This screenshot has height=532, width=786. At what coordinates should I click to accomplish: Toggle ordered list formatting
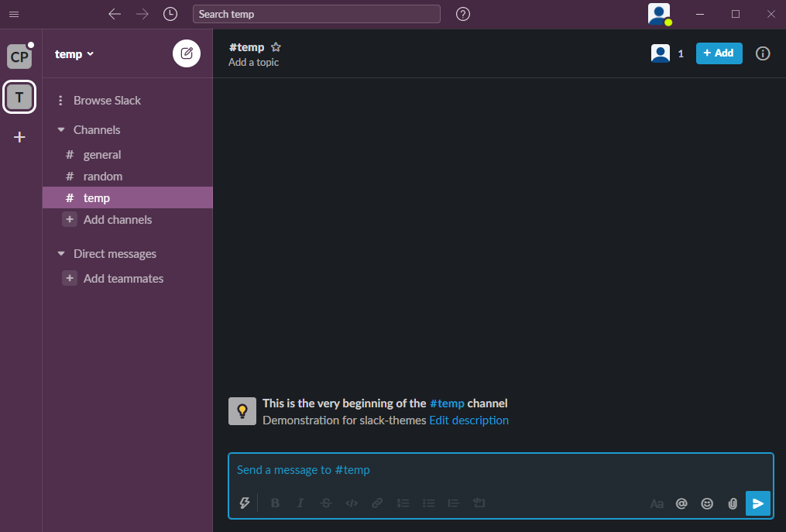tap(403, 503)
